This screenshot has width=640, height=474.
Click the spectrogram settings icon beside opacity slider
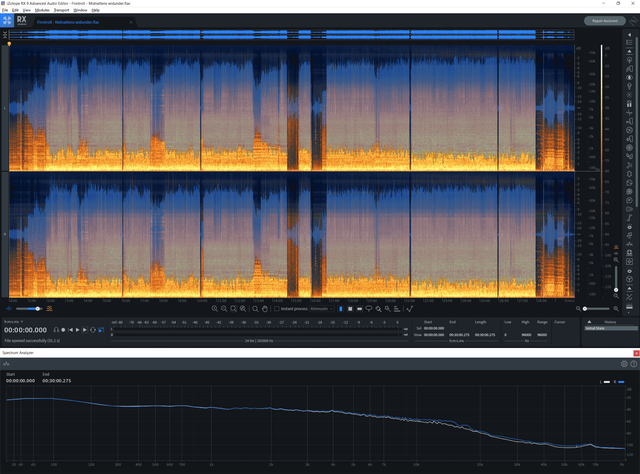tap(49, 309)
